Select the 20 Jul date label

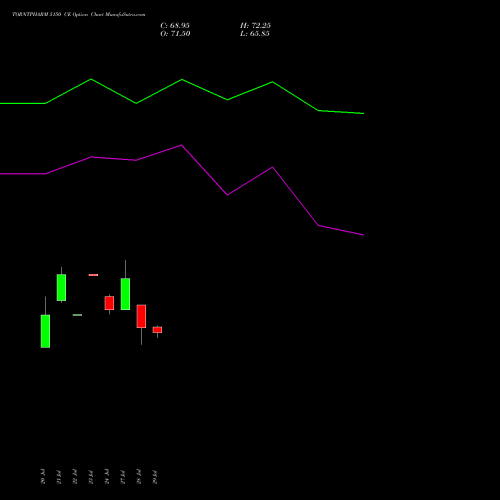click(x=43, y=477)
